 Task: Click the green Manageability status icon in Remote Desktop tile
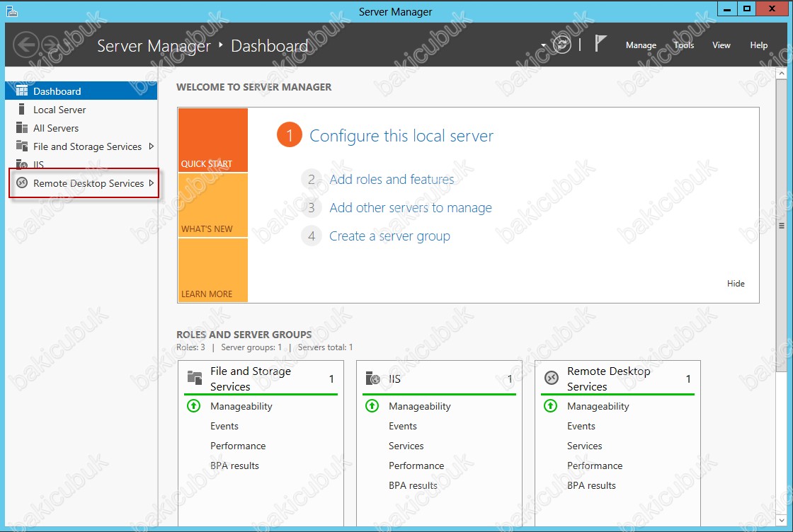point(551,405)
